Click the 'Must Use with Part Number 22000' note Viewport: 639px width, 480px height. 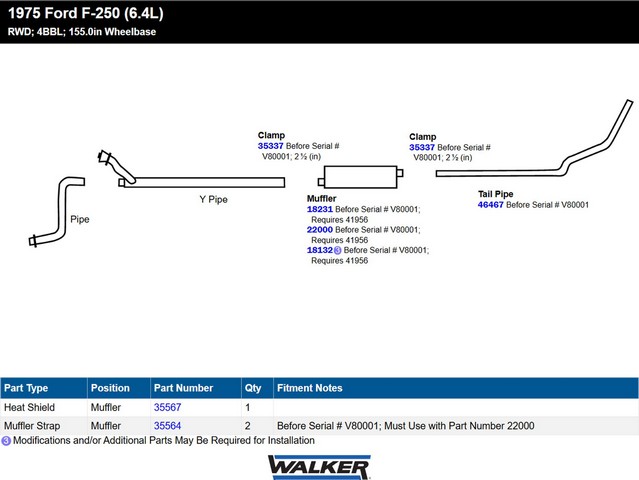[x=459, y=425]
